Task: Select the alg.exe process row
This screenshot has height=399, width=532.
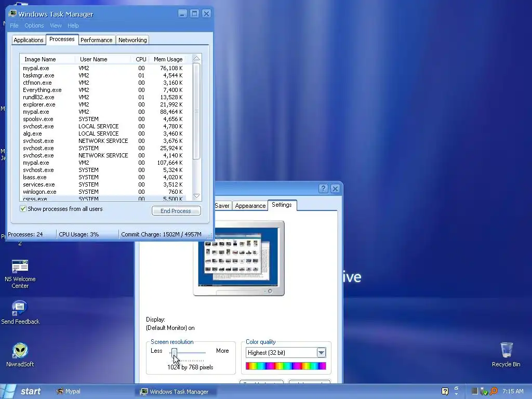Action: click(103, 134)
